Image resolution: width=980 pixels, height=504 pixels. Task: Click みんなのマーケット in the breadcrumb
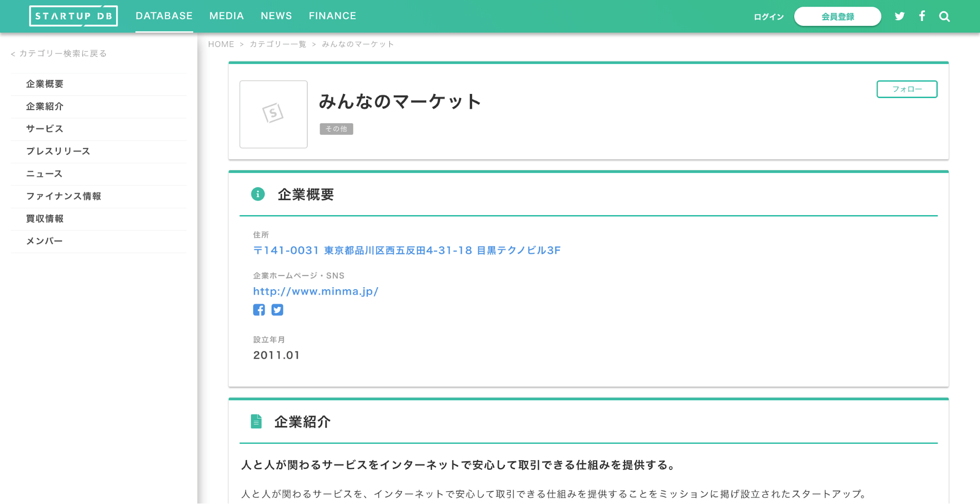pyautogui.click(x=358, y=44)
